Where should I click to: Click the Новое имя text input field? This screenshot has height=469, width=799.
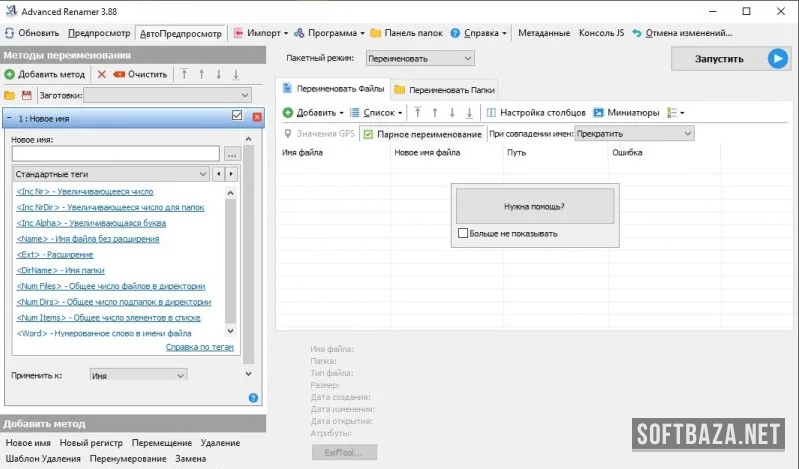point(115,154)
